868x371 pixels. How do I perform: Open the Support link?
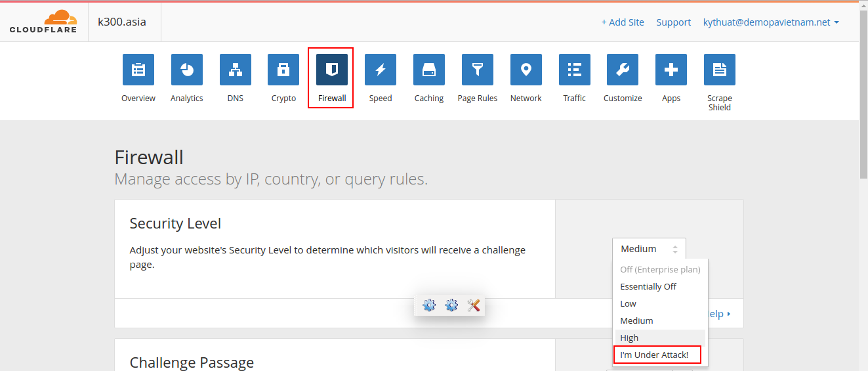click(674, 22)
